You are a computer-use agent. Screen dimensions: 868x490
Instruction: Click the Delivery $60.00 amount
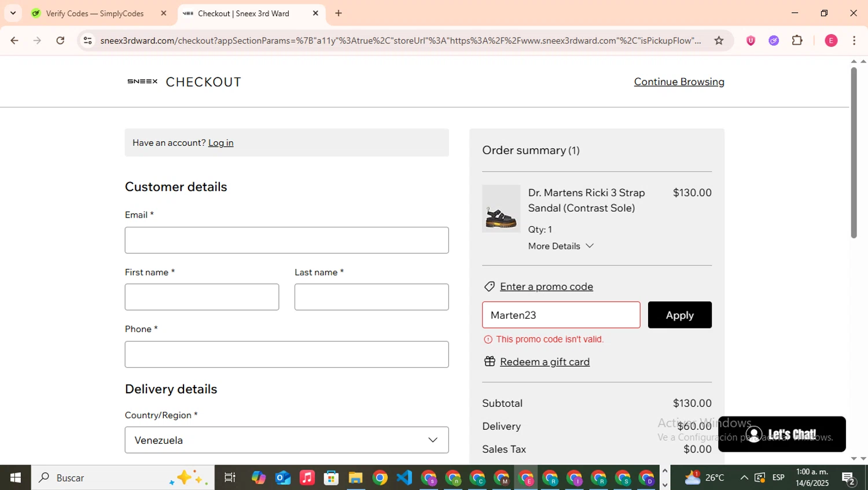694,426
